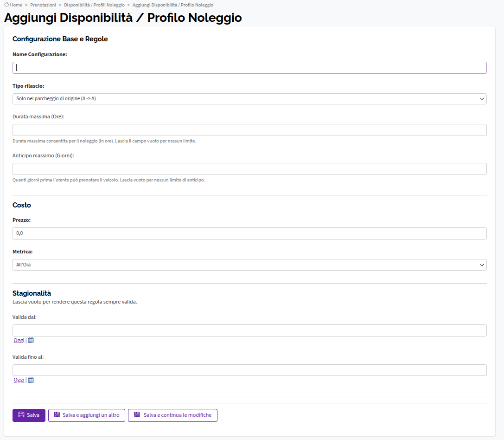Click Oggi link under Valida dal

click(x=19, y=340)
